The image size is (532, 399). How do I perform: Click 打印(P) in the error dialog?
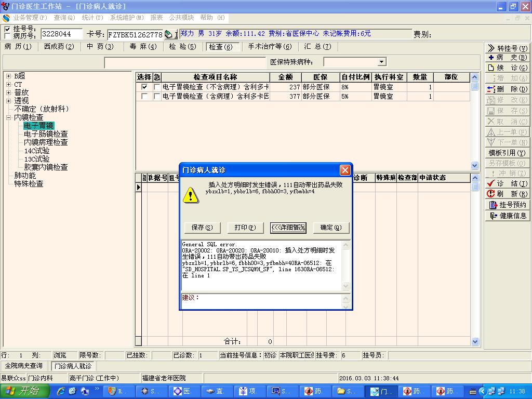(245, 228)
